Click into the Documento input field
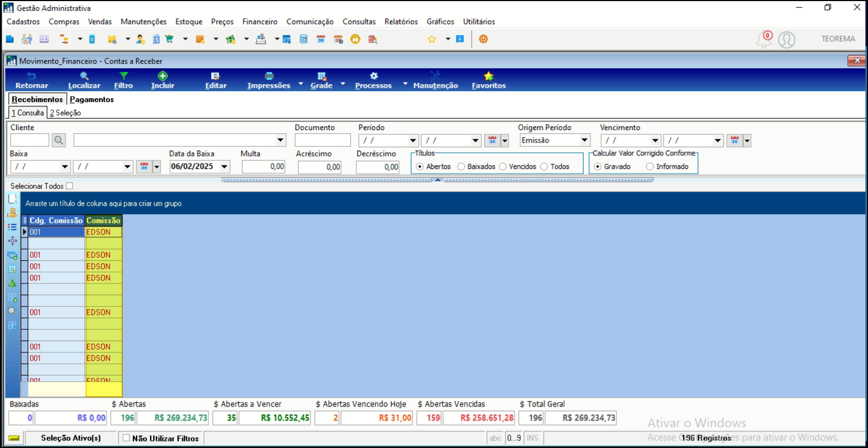The image size is (868, 448). 323,140
